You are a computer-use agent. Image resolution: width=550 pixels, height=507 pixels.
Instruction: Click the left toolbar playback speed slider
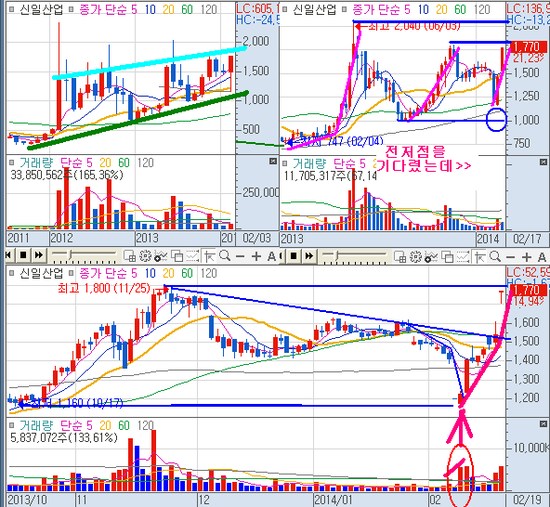point(83,256)
